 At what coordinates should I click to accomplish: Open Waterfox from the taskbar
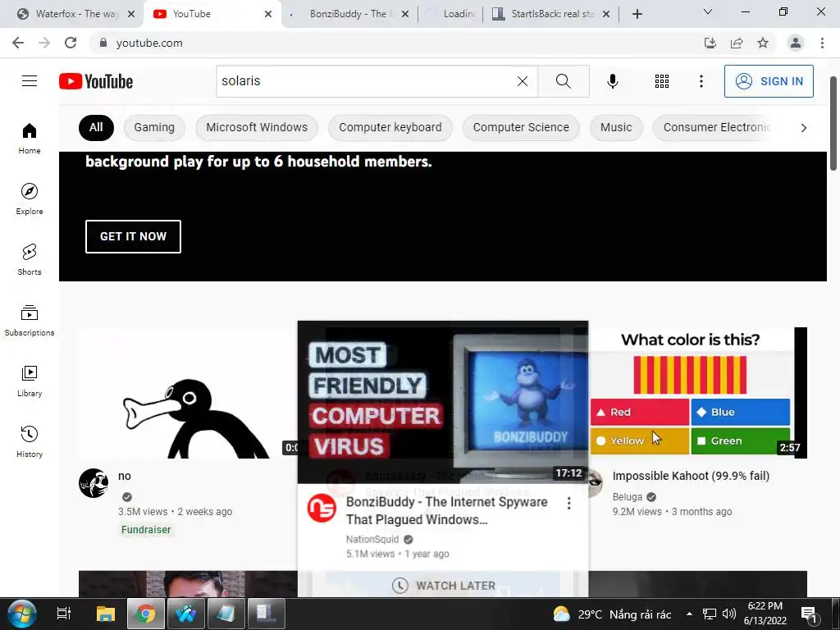186,614
